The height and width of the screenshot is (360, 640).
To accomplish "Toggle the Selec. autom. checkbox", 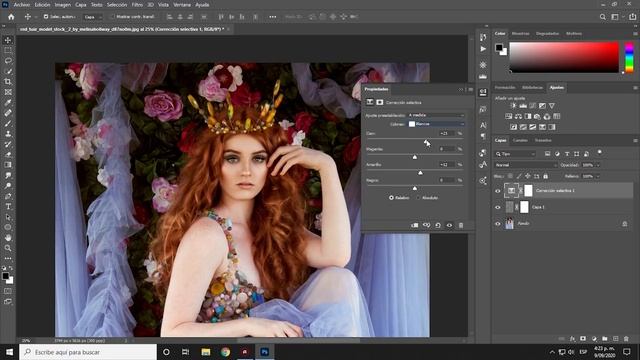I will tap(46, 17).
